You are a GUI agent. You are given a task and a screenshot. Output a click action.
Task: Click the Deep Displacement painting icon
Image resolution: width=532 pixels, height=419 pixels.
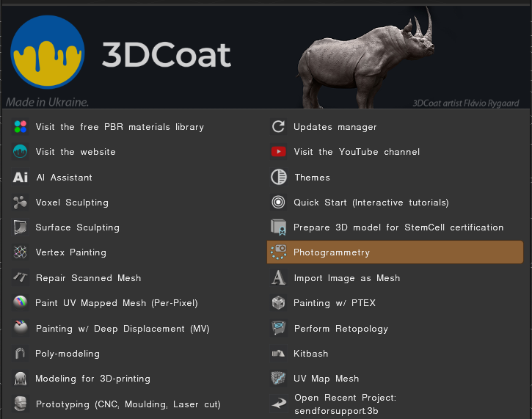coord(21,328)
